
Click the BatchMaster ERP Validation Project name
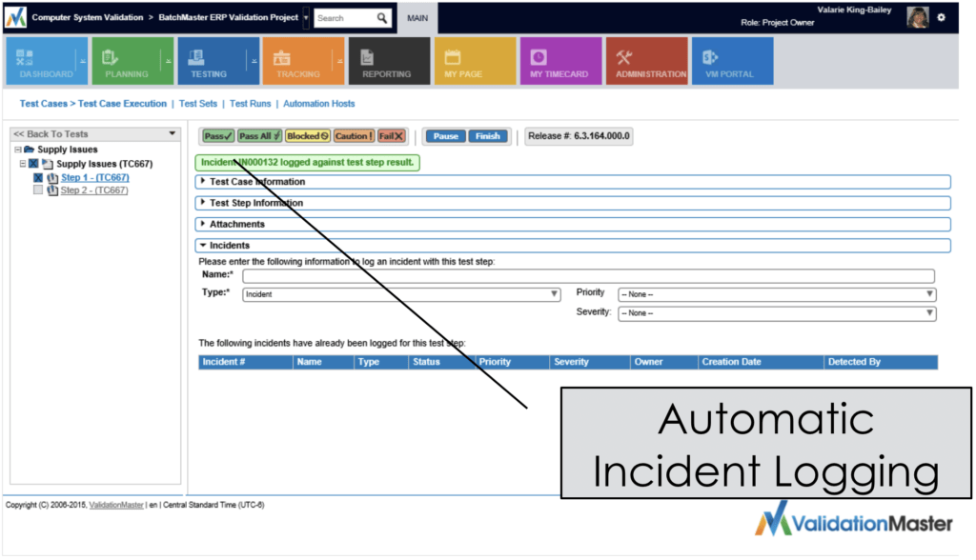[x=229, y=17]
